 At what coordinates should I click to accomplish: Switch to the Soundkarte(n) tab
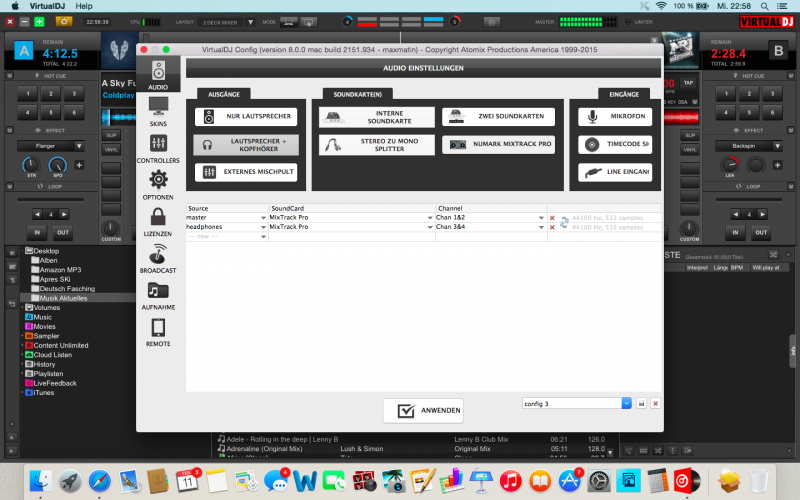point(358,94)
